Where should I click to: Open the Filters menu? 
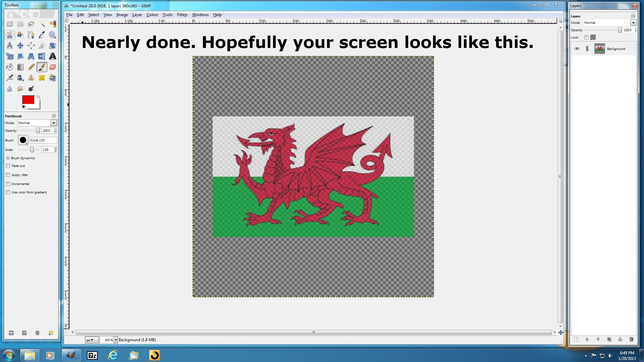(x=182, y=15)
